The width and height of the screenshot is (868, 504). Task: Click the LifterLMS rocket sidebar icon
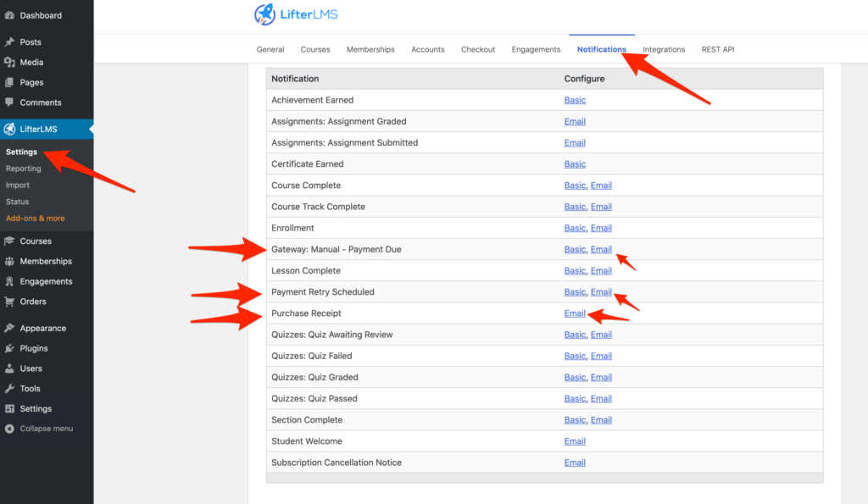9,129
